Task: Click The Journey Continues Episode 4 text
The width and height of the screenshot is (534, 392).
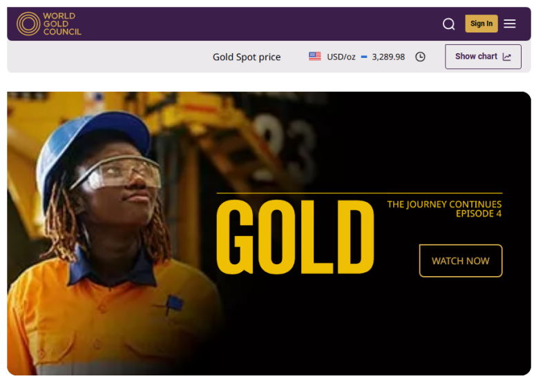Action: (x=444, y=209)
